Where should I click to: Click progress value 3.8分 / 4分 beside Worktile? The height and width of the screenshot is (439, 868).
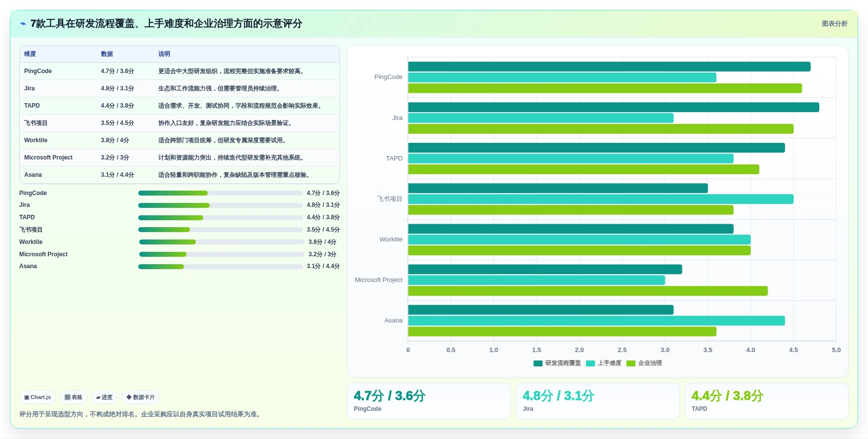(322, 242)
